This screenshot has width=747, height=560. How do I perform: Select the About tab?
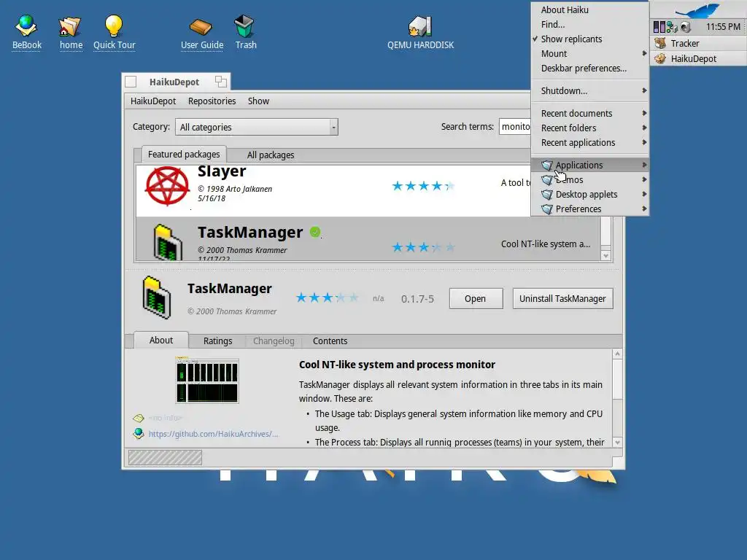pos(161,341)
